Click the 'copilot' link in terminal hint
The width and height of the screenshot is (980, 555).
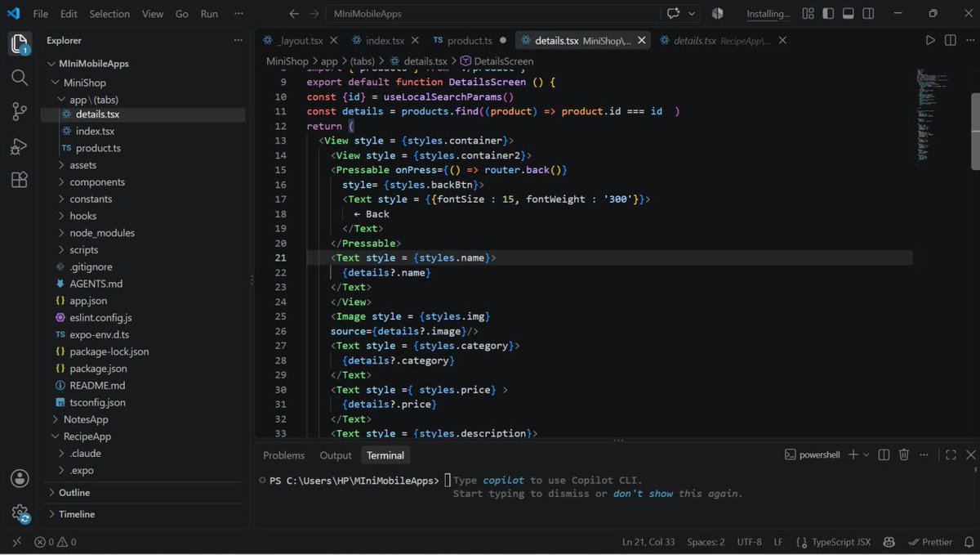tap(505, 481)
